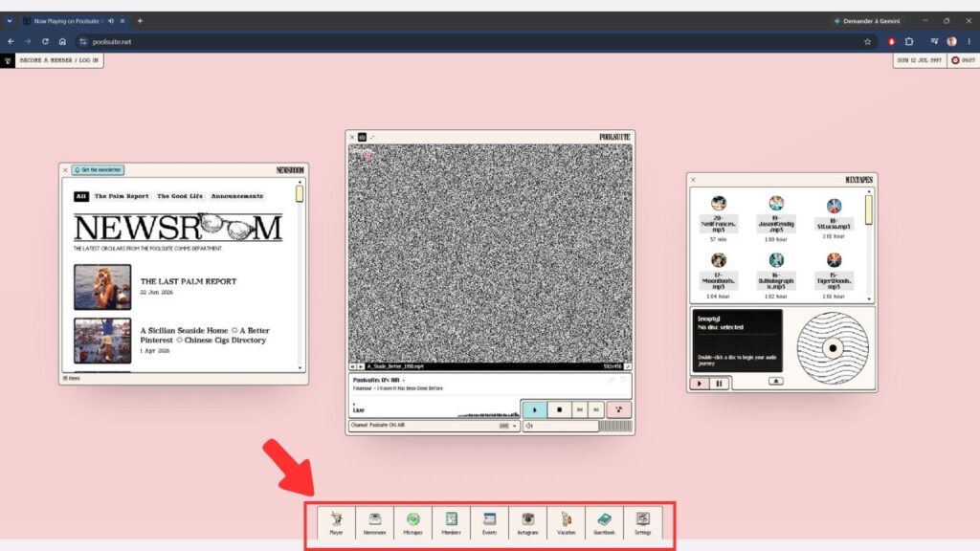980x551 pixels.
Task: Pause the mixtape in Mixtapes window
Action: [720, 384]
